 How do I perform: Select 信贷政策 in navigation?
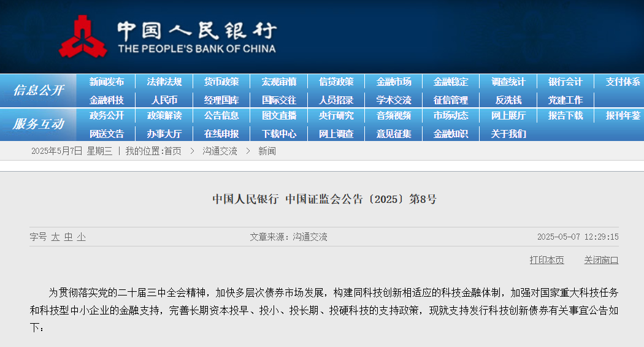pyautogui.click(x=336, y=82)
